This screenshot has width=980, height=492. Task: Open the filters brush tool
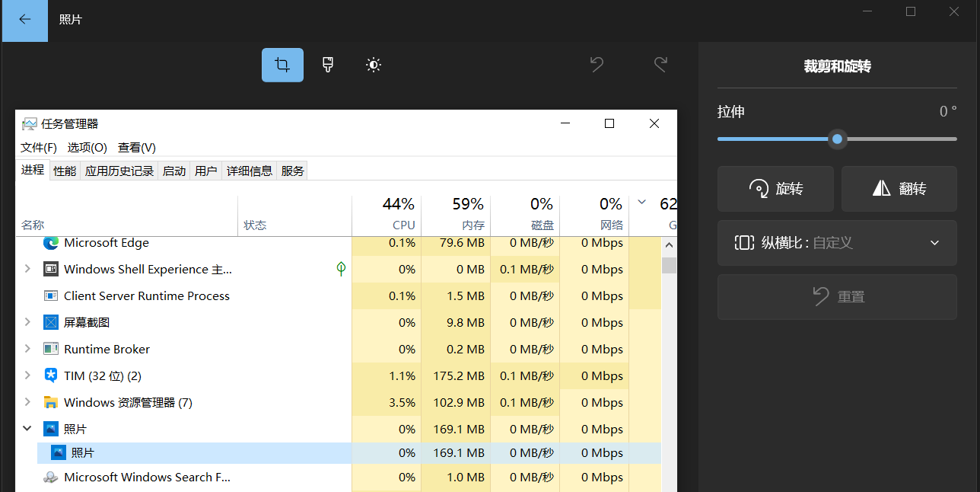(x=328, y=65)
